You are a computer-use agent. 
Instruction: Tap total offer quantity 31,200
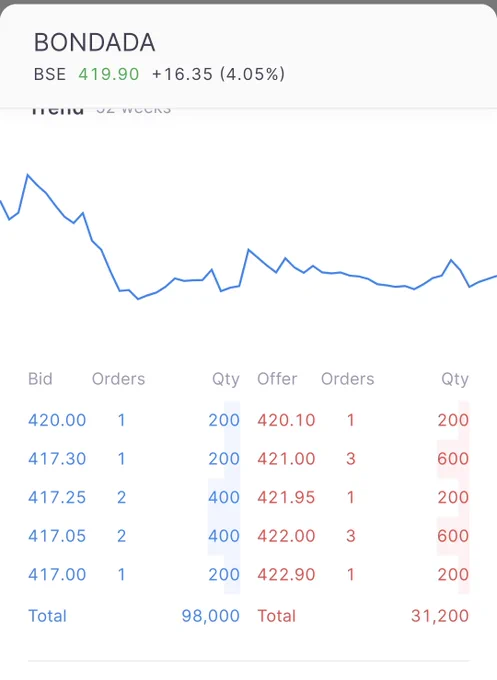pyautogui.click(x=440, y=616)
